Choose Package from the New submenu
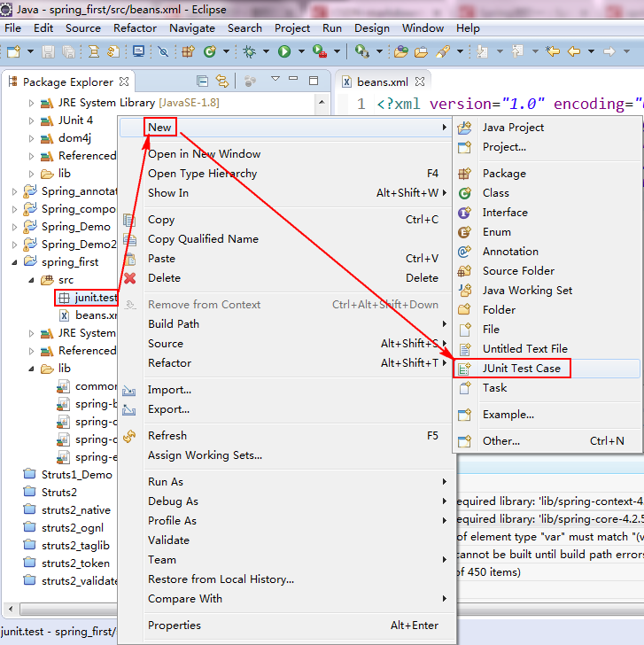This screenshot has height=645, width=644. coord(548,174)
